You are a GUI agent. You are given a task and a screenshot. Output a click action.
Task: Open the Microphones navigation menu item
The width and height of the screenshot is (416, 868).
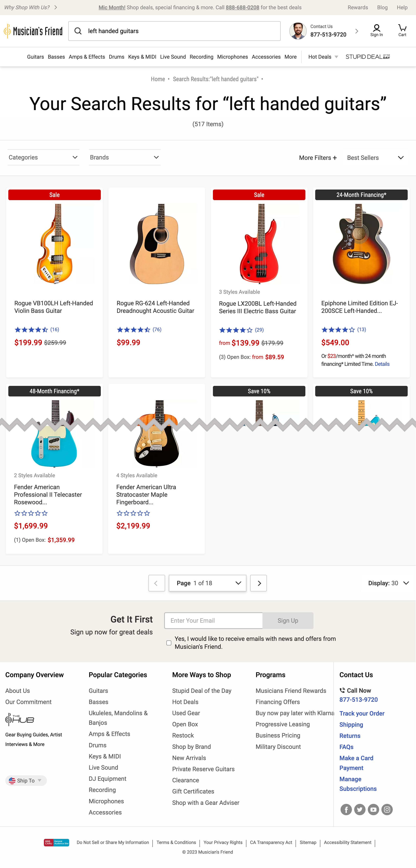(x=232, y=57)
